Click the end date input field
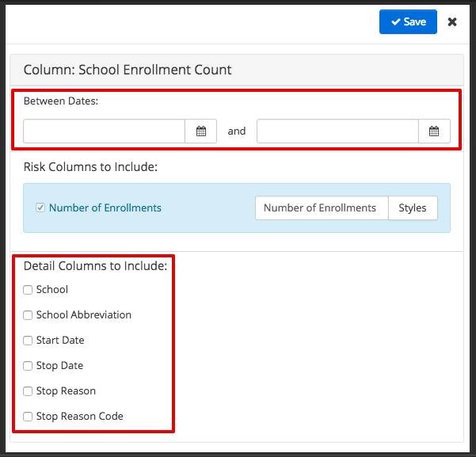The width and height of the screenshot is (476, 457). point(337,131)
